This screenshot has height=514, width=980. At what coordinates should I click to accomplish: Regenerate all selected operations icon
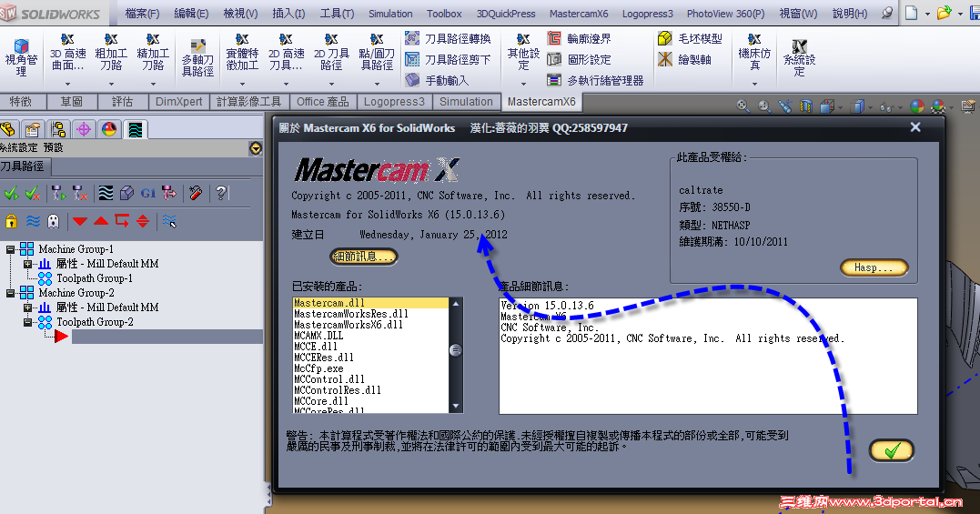[58, 193]
